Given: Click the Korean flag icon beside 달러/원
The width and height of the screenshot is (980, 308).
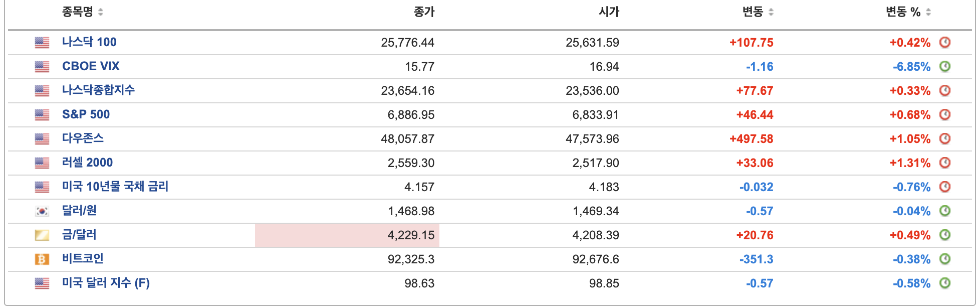Looking at the screenshot, I should pyautogui.click(x=42, y=211).
